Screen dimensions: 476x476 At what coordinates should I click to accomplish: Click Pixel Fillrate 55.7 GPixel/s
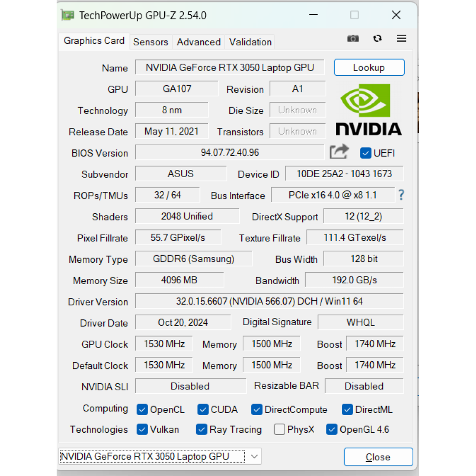click(x=178, y=238)
